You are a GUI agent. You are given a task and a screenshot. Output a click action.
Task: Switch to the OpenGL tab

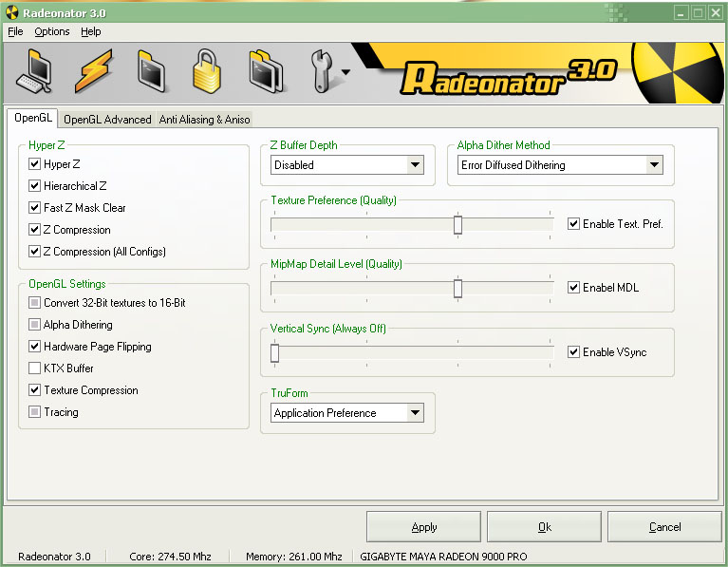pos(33,118)
